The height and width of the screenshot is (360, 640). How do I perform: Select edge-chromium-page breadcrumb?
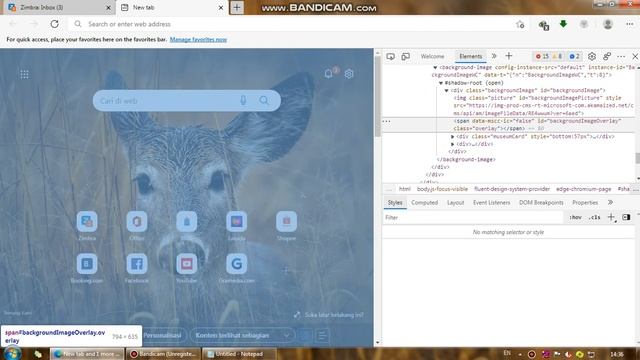pyautogui.click(x=583, y=189)
